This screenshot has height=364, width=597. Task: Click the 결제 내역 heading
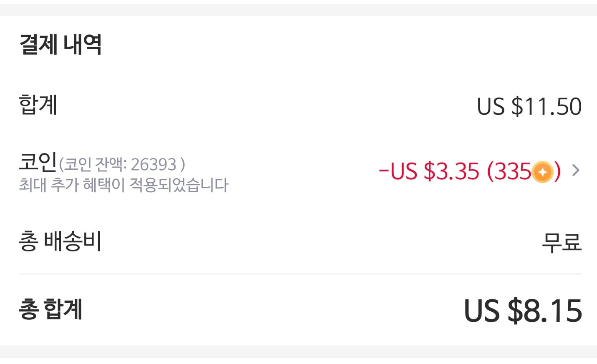(60, 44)
